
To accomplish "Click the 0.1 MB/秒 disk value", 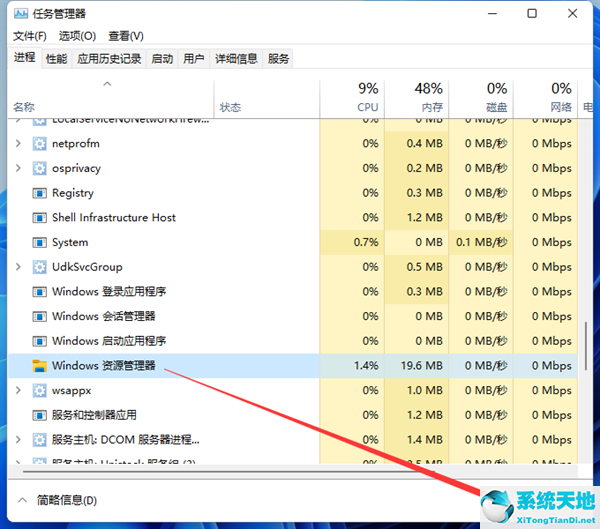I will pyautogui.click(x=482, y=242).
